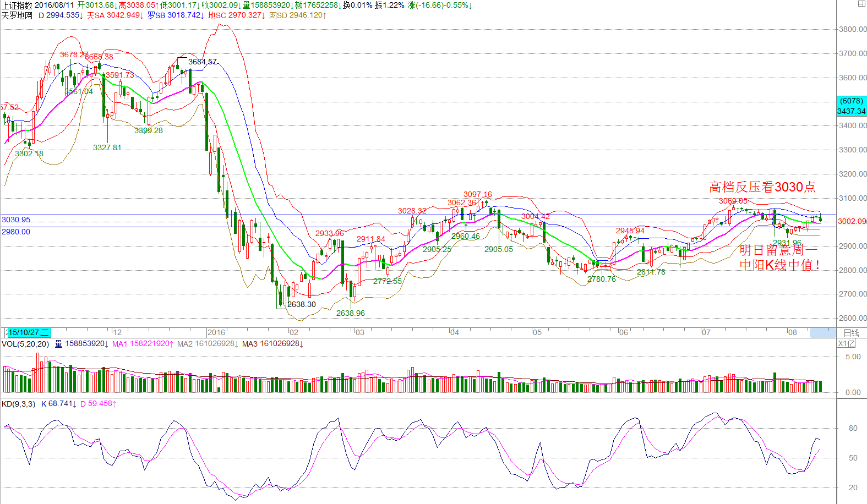Click the 2780.76 low price label
867x504 pixels.
pyautogui.click(x=602, y=279)
